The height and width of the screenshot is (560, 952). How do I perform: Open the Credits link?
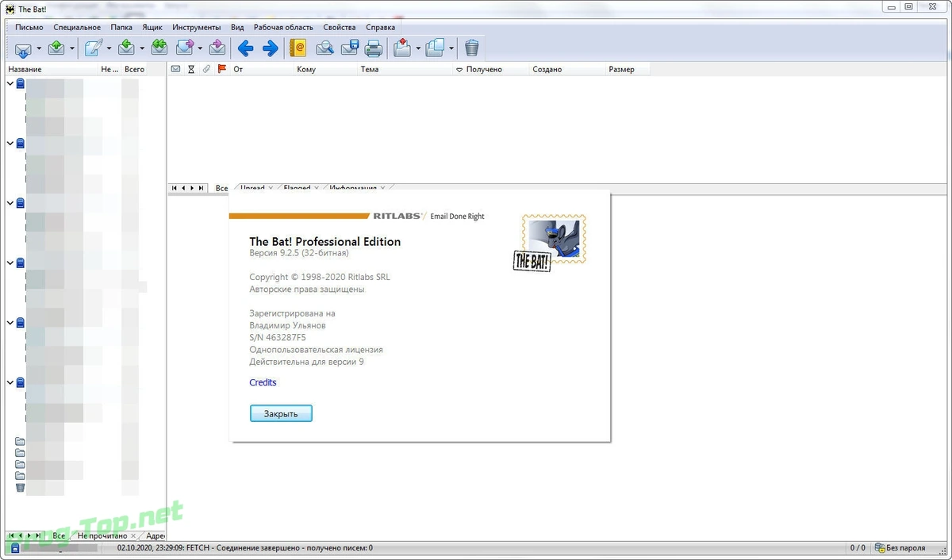coord(263,382)
